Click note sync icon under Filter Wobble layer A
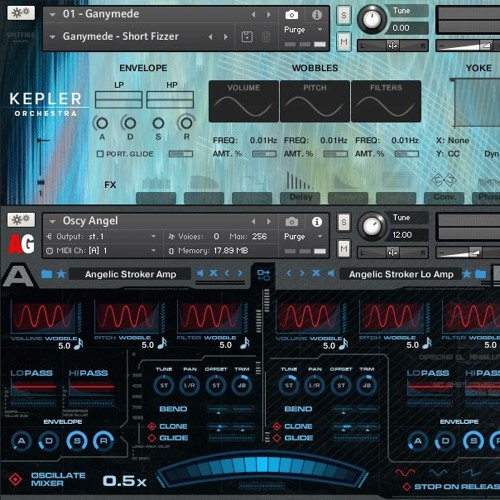The image size is (500, 500). click(245, 343)
